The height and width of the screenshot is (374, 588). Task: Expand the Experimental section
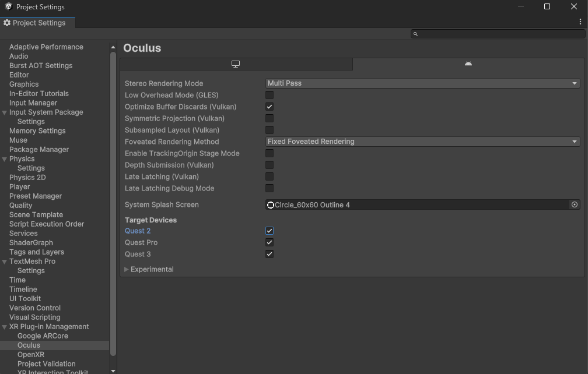pos(127,269)
